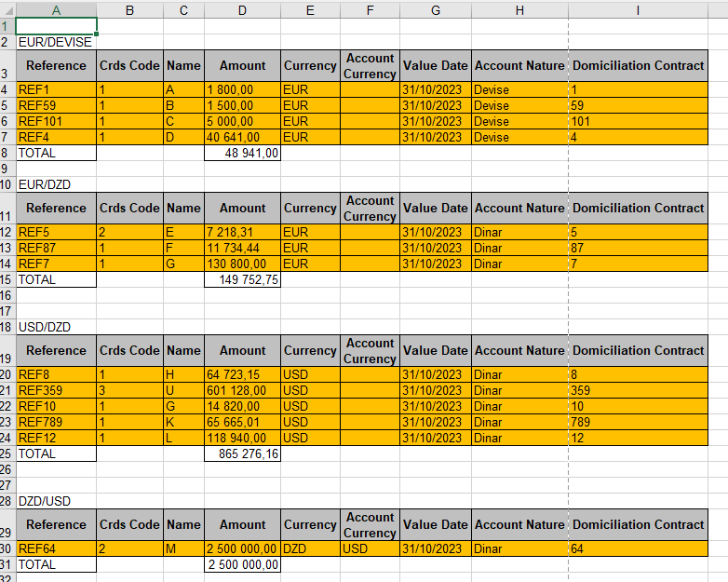This screenshot has height=582, width=728.
Task: Click the EUR/DZD label cell
Action: 56,185
